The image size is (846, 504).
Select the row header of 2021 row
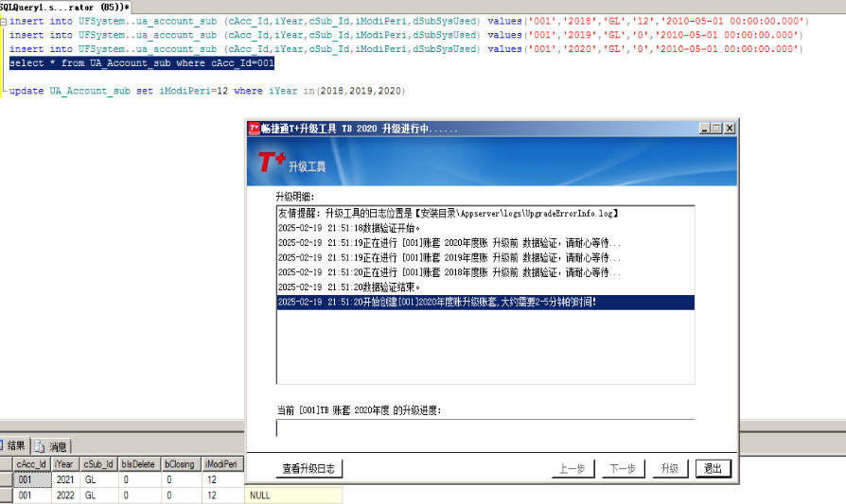pyautogui.click(x=6, y=479)
